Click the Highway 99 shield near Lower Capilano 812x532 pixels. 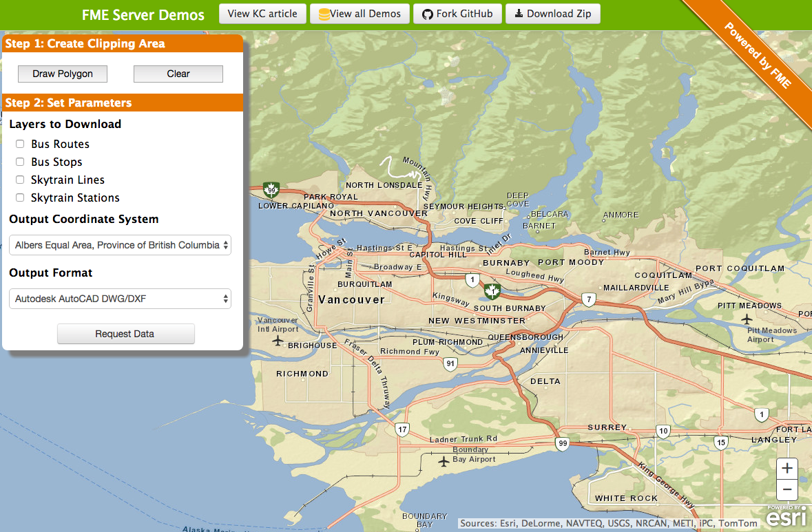pos(271,189)
